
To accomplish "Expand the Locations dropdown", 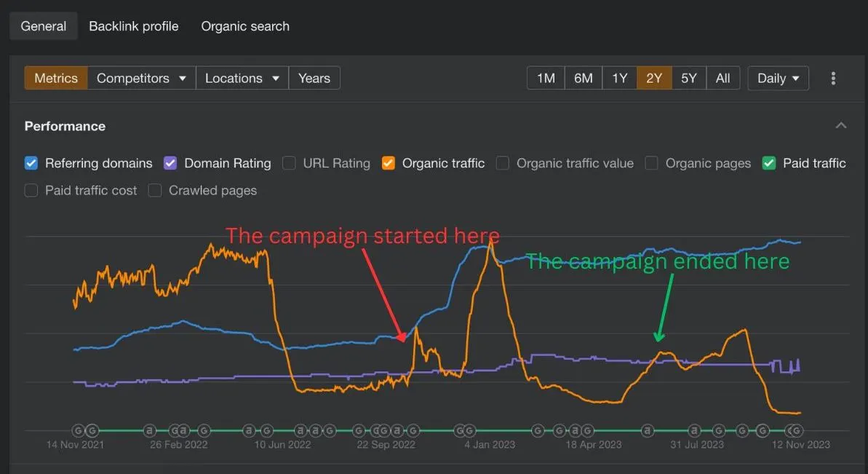I will (x=242, y=78).
